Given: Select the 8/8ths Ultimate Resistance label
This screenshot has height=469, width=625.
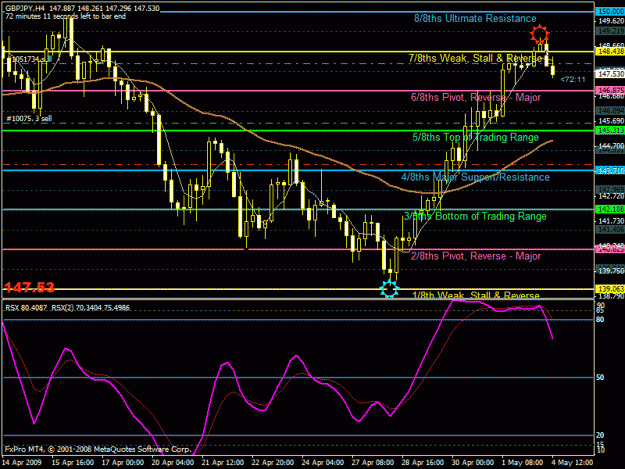Looking at the screenshot, I should [475, 18].
